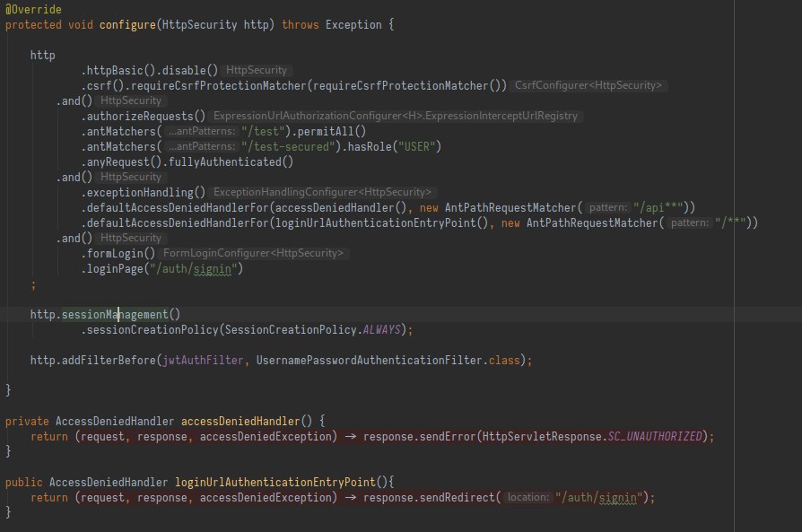Click the "/test" string literal
The width and height of the screenshot is (802, 532).
(263, 132)
